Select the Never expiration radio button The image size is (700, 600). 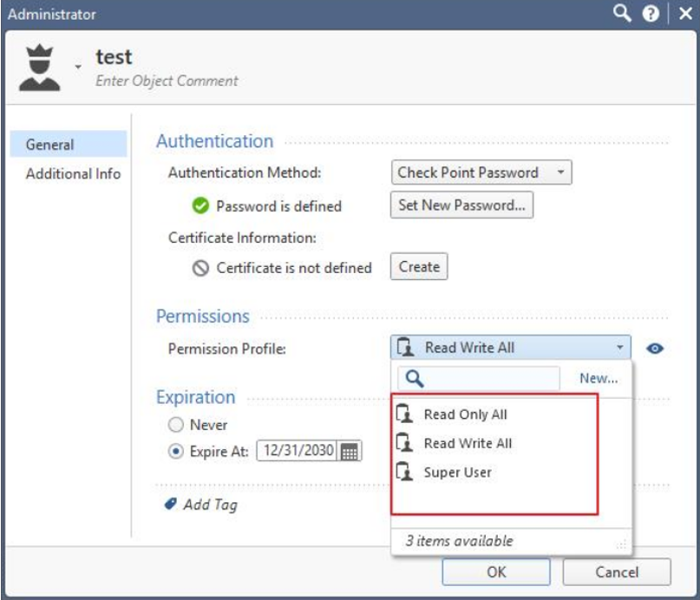tap(176, 425)
